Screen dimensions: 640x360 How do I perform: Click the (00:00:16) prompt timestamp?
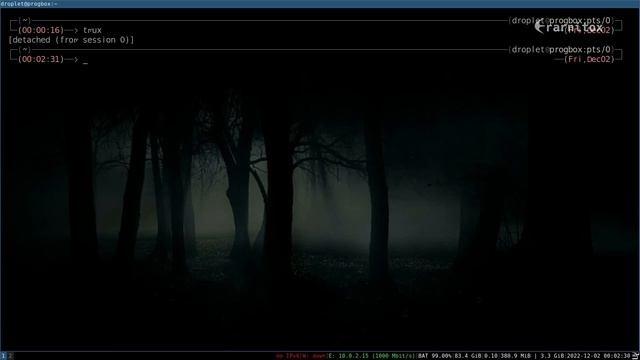[41, 30]
